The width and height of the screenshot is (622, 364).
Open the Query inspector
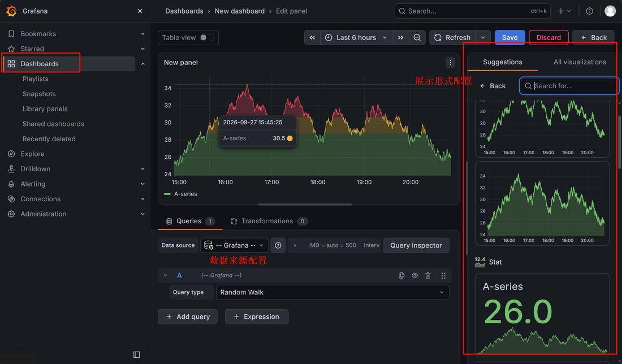pos(416,245)
